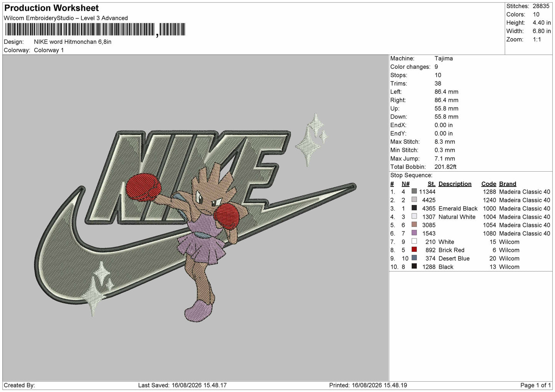Click the code 1288 in stop 1

(x=489, y=192)
